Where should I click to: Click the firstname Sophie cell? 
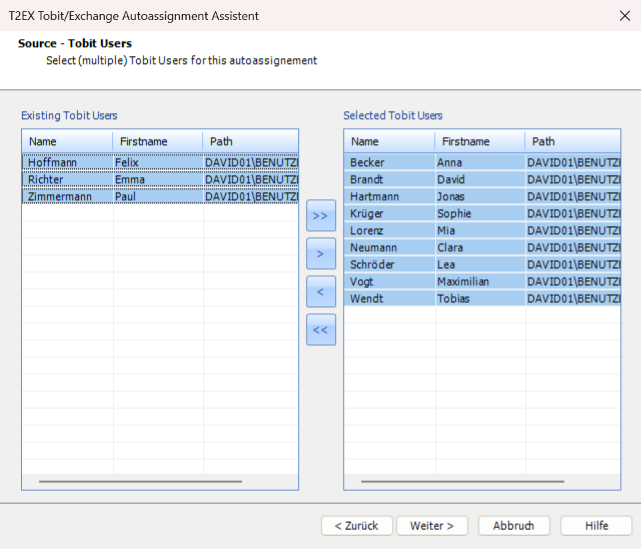(480, 213)
